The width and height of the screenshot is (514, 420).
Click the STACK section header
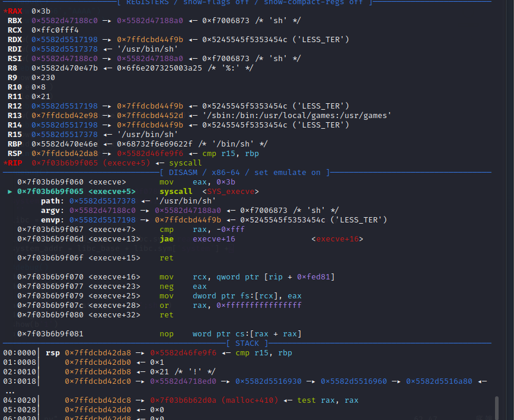[x=247, y=343]
